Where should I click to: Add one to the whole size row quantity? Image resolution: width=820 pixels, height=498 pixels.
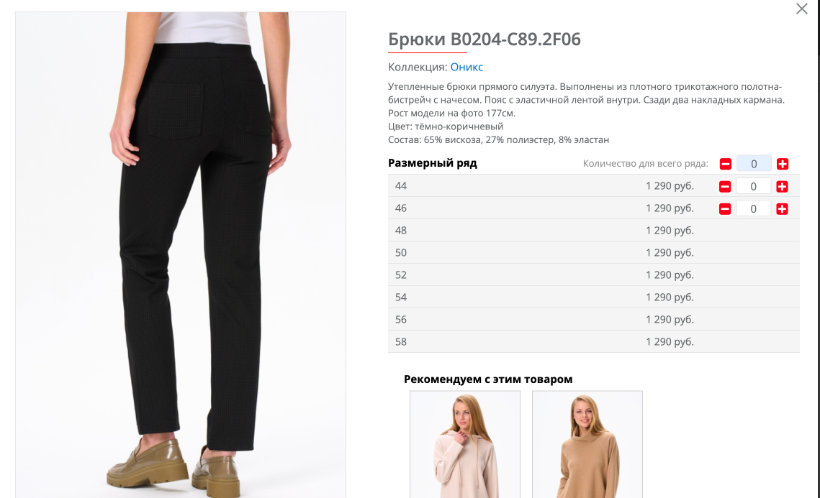(x=782, y=164)
